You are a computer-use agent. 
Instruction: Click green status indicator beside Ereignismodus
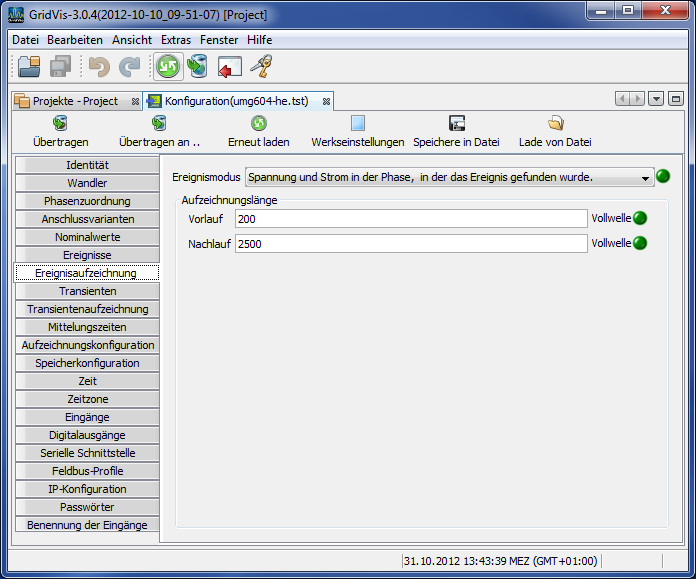click(663, 176)
